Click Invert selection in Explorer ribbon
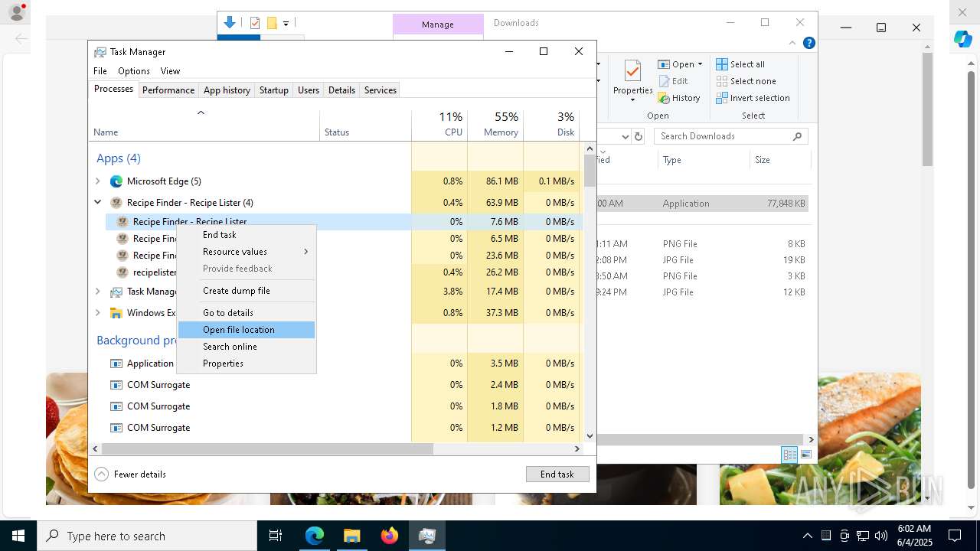 click(753, 98)
